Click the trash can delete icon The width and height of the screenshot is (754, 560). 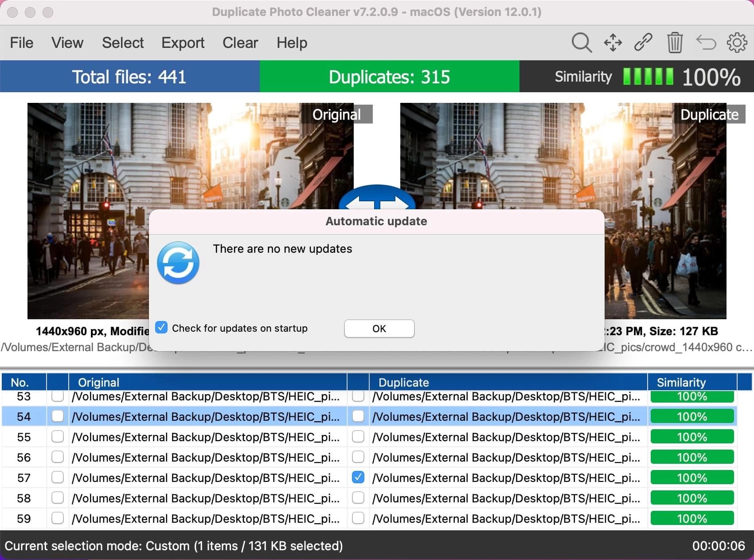click(674, 43)
